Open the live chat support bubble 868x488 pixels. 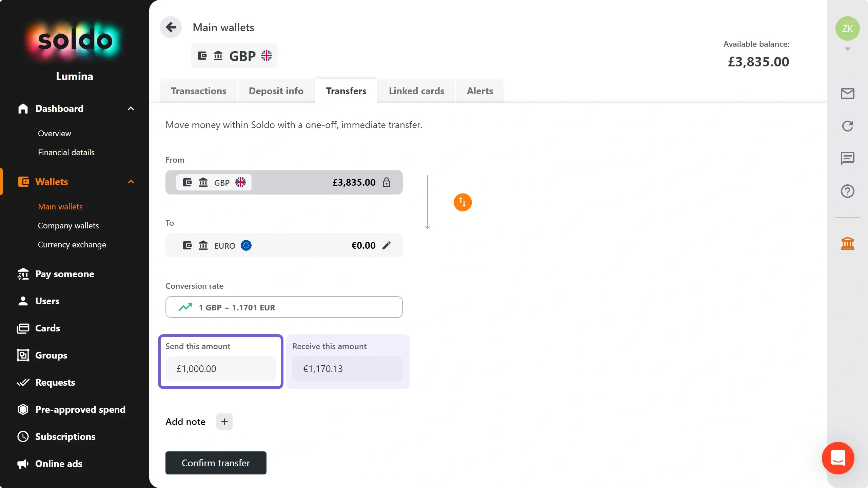click(838, 458)
